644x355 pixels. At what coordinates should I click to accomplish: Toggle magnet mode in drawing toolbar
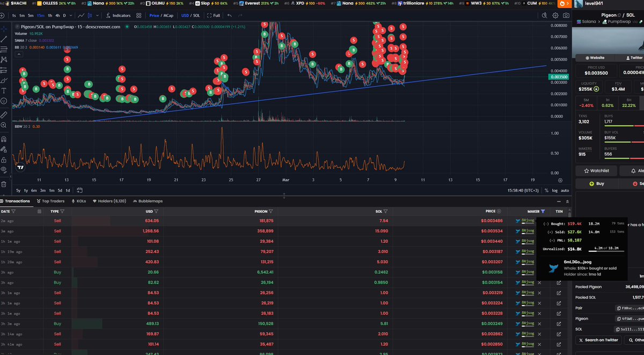click(x=4, y=139)
